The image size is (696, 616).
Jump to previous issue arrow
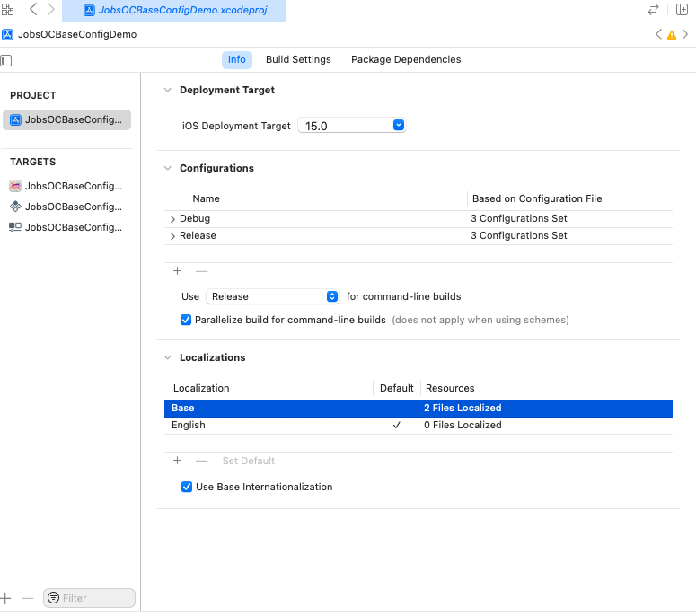658,34
